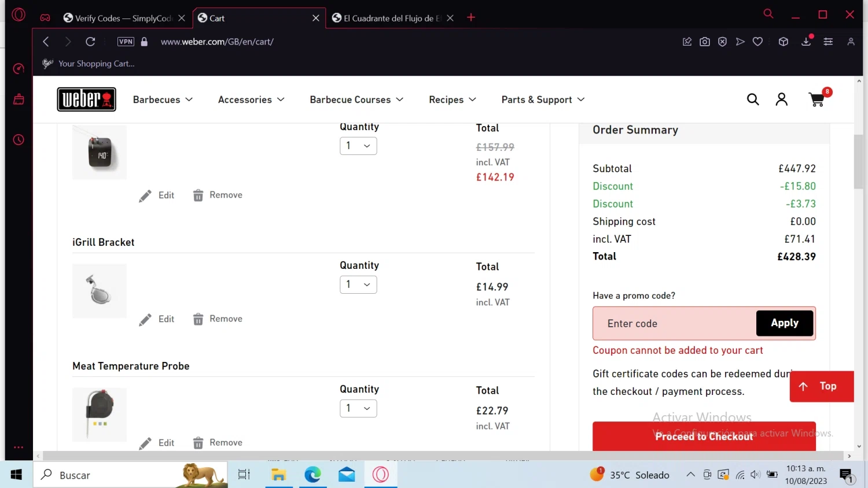
Task: Click the Weber logo
Action: click(86, 99)
